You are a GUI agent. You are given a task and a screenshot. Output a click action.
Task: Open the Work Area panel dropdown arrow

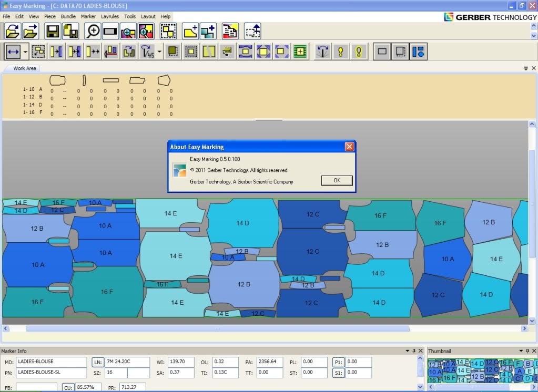(x=526, y=68)
